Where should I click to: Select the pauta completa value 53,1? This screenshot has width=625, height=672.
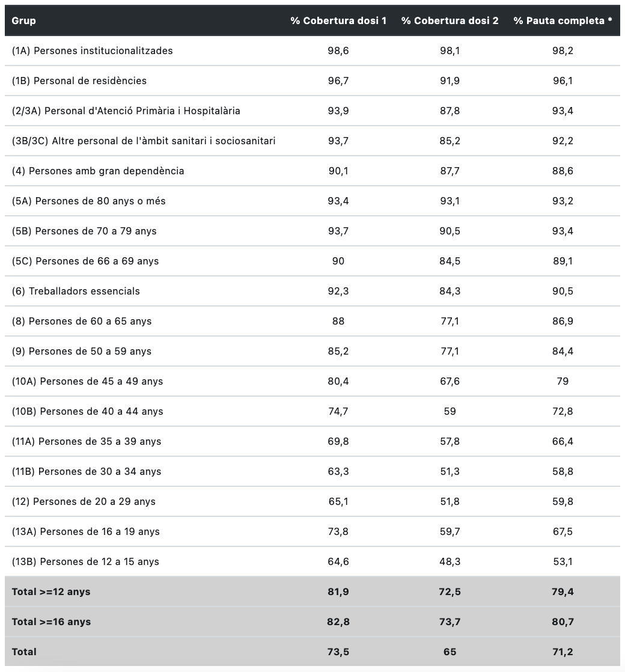coord(562,562)
